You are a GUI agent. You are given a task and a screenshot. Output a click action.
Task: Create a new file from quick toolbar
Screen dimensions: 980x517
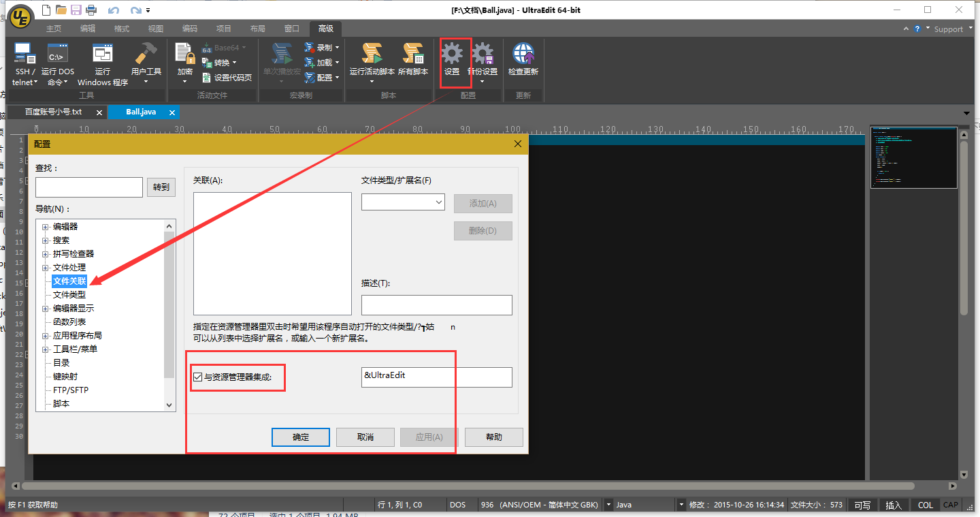(46, 10)
